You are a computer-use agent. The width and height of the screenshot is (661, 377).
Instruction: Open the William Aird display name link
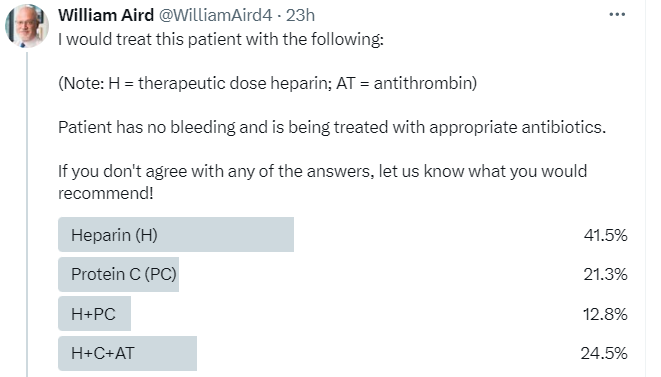coord(106,15)
